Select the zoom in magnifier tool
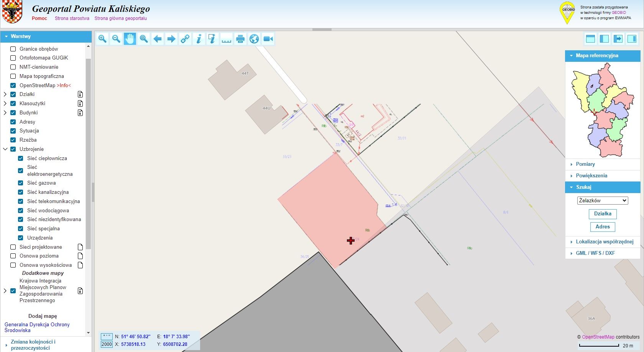 102,39
